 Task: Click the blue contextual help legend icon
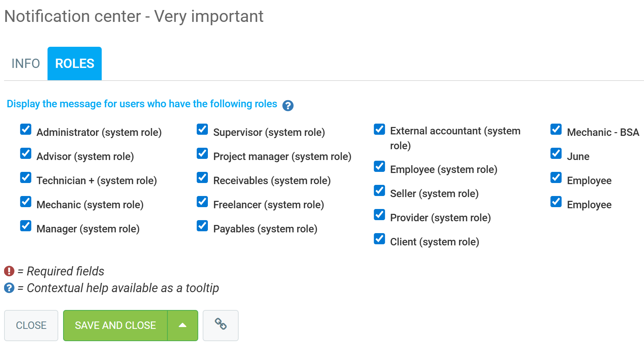click(9, 288)
